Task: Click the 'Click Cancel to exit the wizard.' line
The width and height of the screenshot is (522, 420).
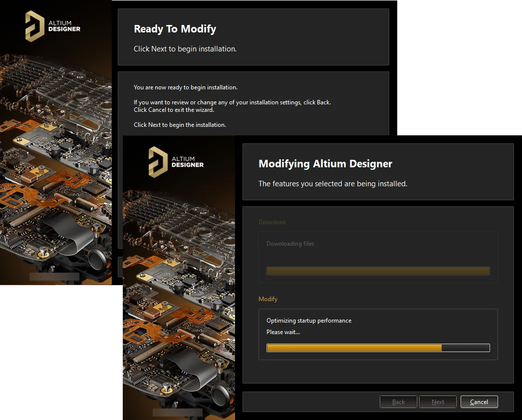Action: point(174,110)
